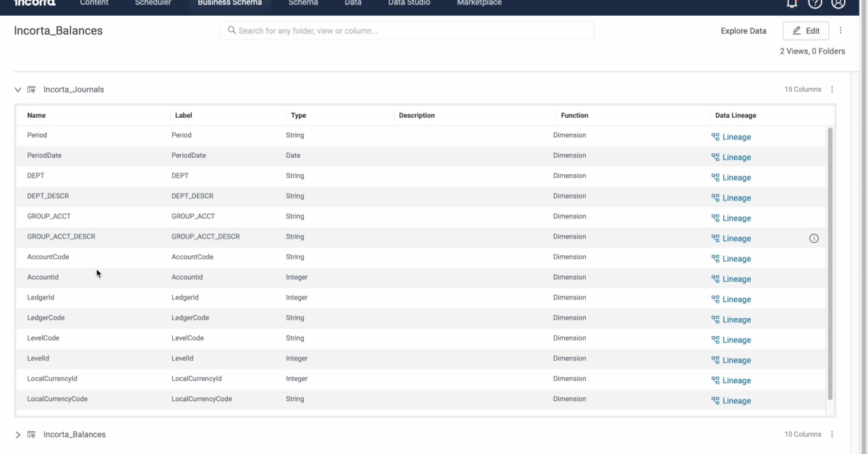Viewport: 868px width, 454px height.
Task: Open Lineage for the Period row
Action: tap(731, 137)
